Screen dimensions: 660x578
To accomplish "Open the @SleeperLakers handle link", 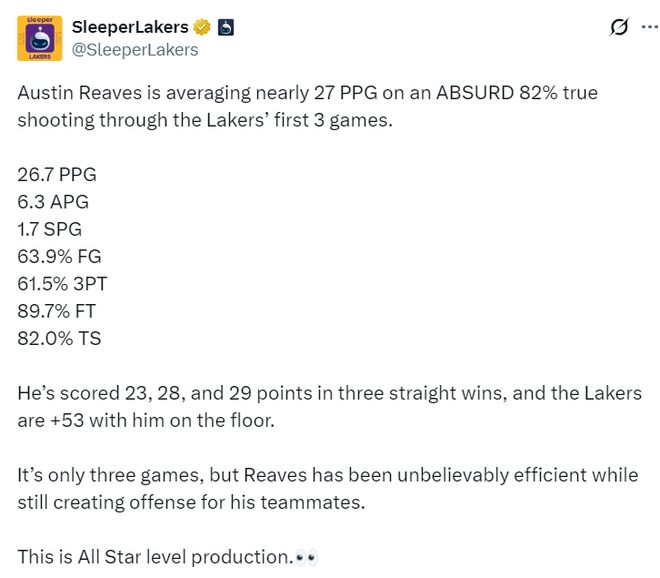I will (x=135, y=50).
